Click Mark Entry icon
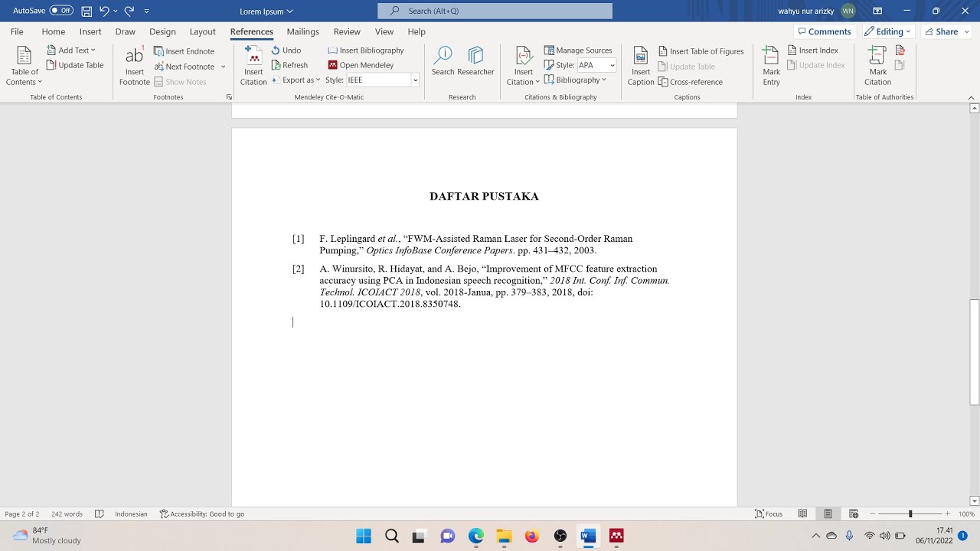Image resolution: width=980 pixels, height=551 pixels. (771, 56)
